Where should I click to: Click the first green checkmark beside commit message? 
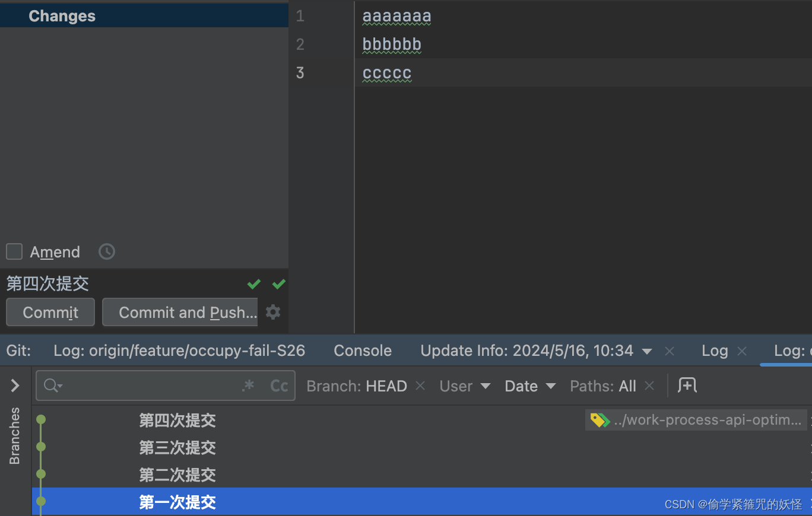point(254,284)
